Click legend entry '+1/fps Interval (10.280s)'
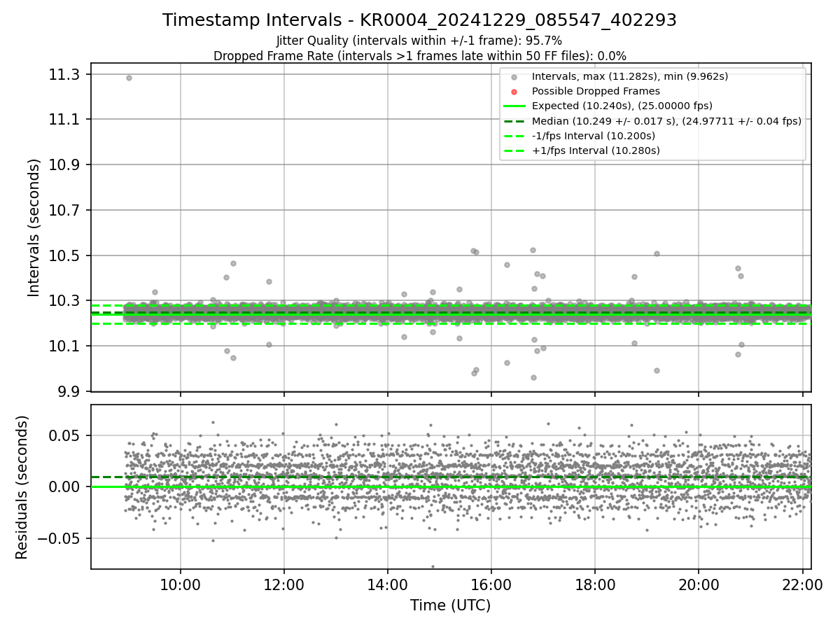 (x=596, y=150)
